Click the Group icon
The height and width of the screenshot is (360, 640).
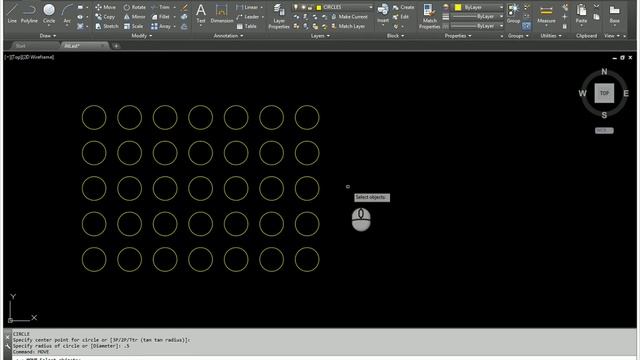click(513, 13)
